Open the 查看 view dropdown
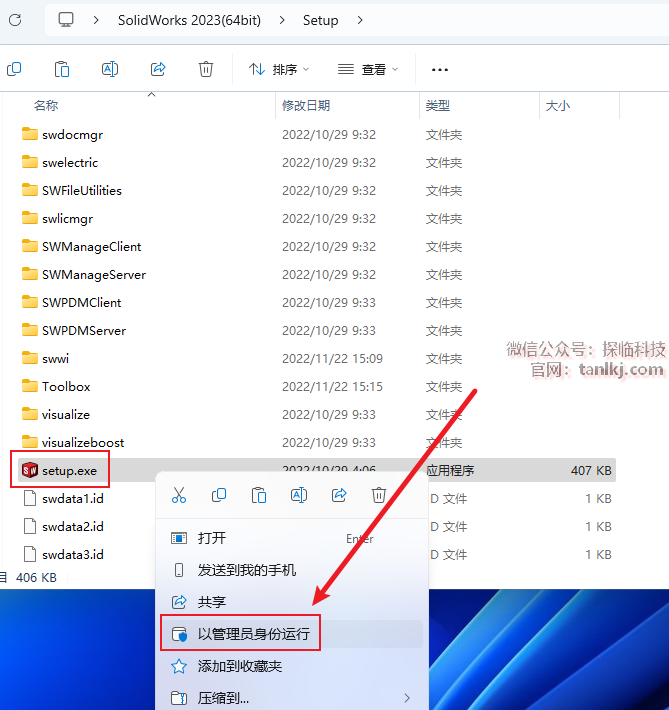 [x=368, y=69]
